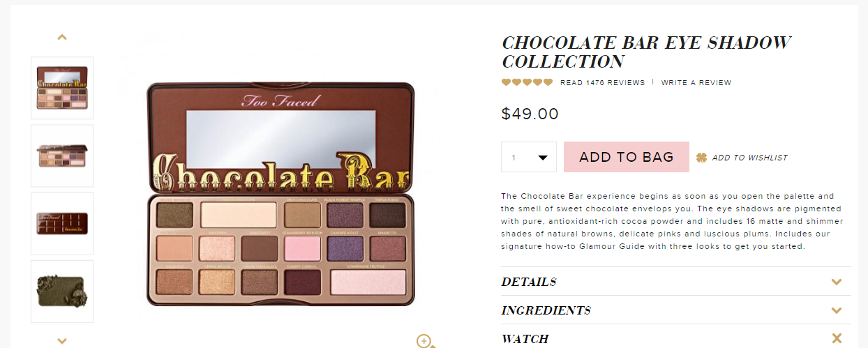Click the thumbnail carousel down arrow
The width and height of the screenshot is (868, 348).
coord(62,340)
